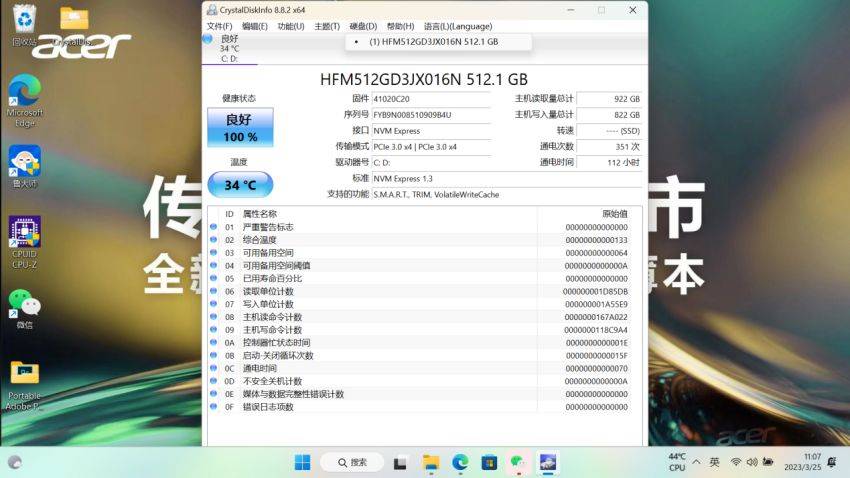Click the NVM Express interface field
This screenshot has height=478, width=850.
(x=432, y=131)
